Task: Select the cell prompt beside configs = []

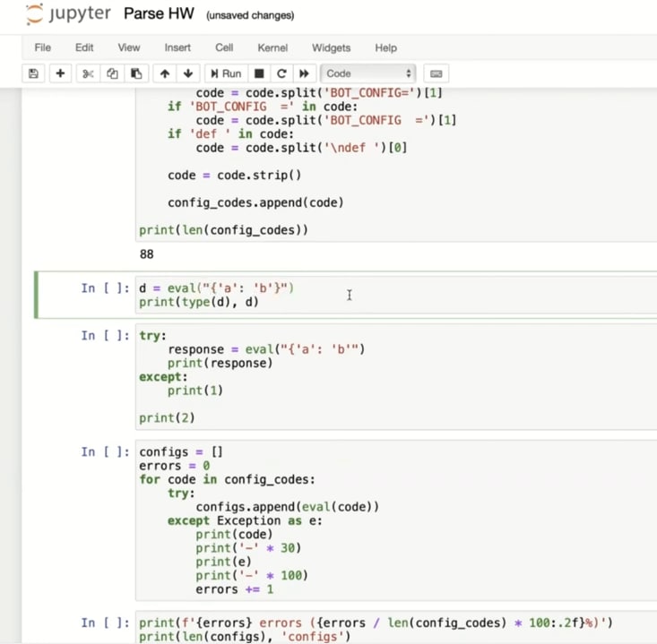Action: [x=106, y=451]
